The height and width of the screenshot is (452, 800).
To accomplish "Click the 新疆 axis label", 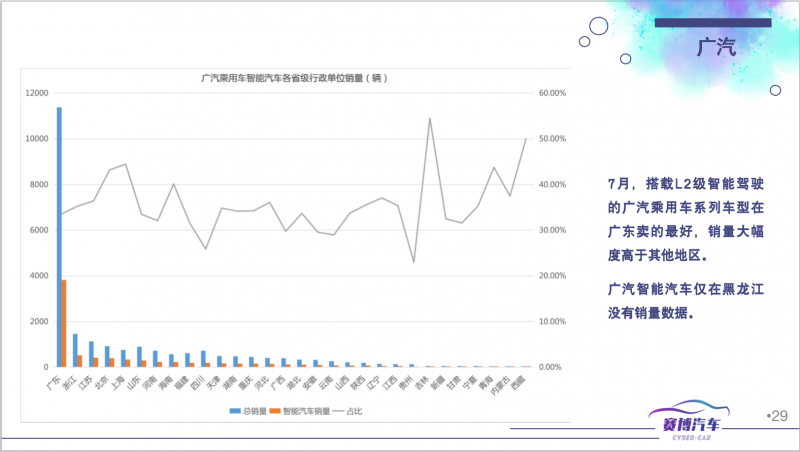I will [438, 383].
